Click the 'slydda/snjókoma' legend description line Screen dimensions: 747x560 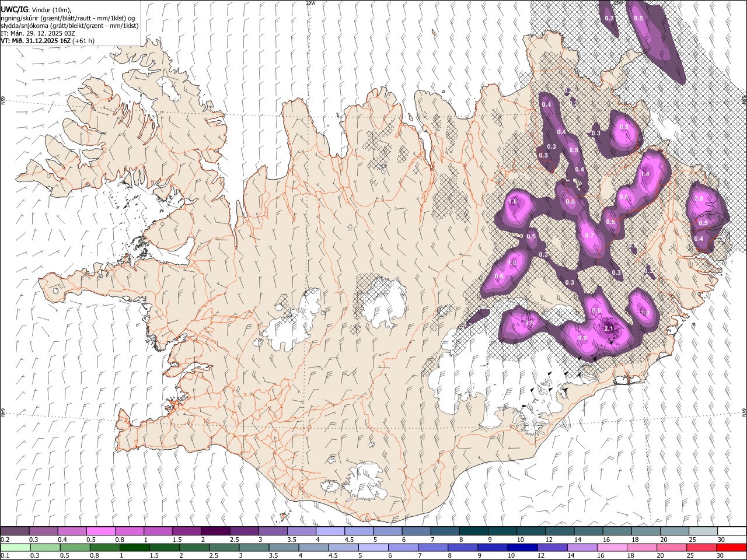70,26
